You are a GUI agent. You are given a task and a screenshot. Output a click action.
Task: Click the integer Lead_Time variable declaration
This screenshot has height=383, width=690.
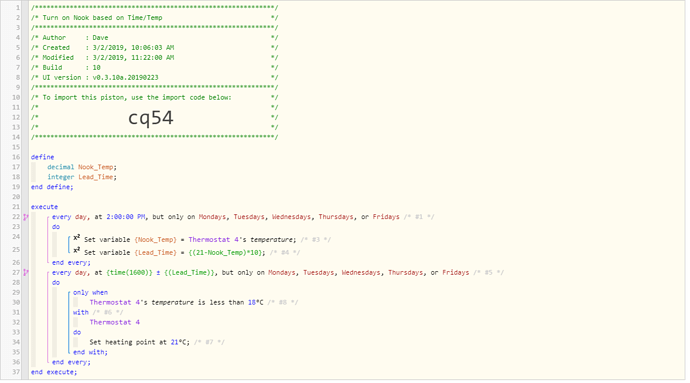pos(82,177)
